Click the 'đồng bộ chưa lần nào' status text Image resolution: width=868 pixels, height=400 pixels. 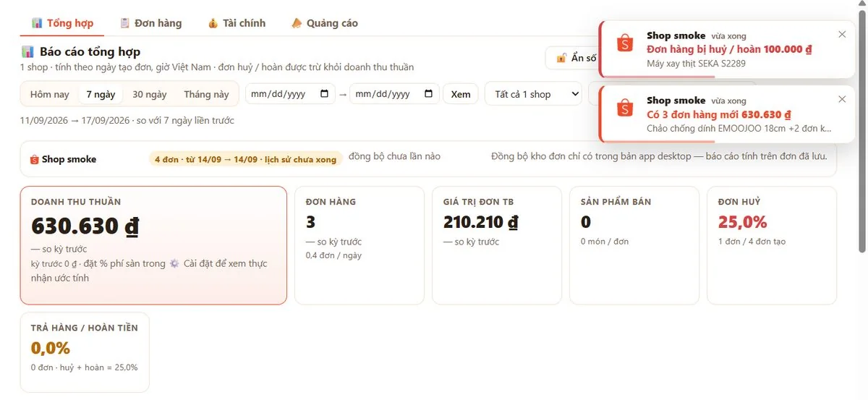[x=394, y=156]
